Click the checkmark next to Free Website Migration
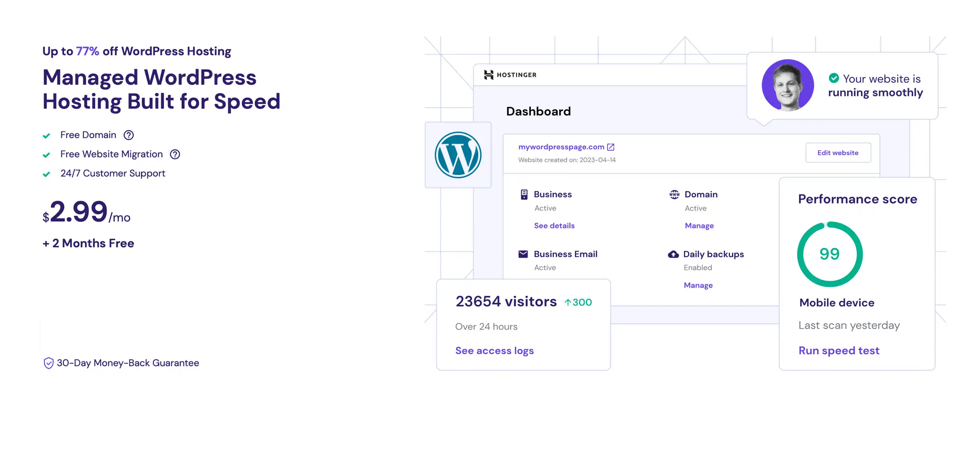The width and height of the screenshot is (980, 452). click(47, 155)
